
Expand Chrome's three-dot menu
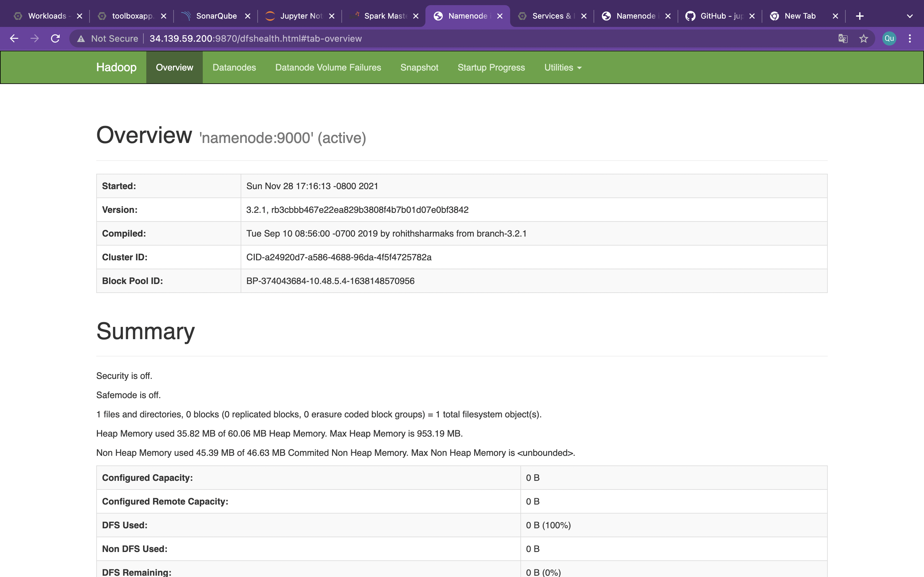(910, 38)
